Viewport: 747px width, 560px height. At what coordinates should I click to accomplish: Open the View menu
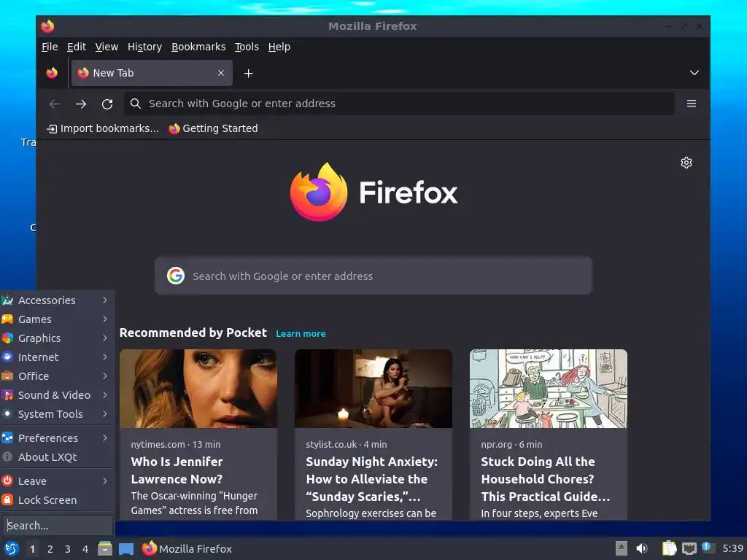[x=107, y=47]
